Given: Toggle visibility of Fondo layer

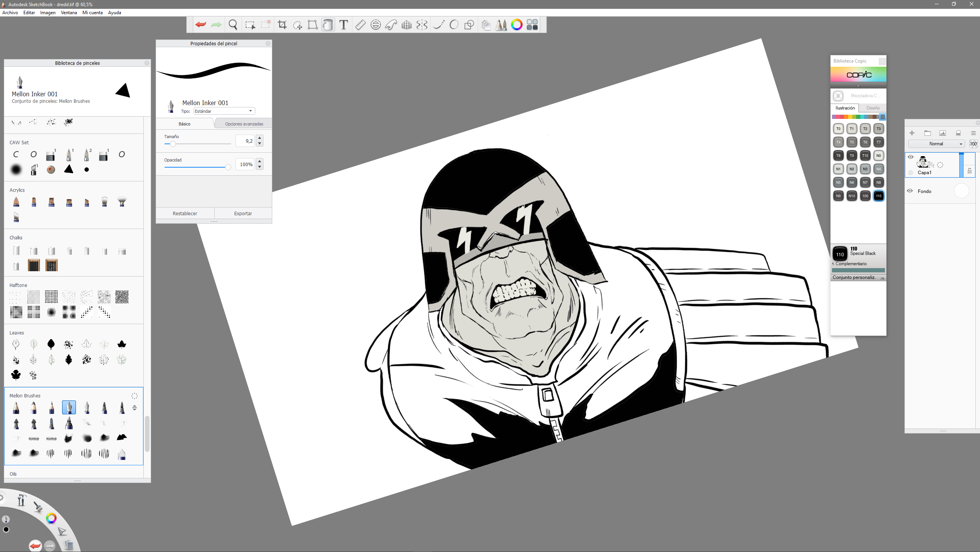Looking at the screenshot, I should (910, 191).
